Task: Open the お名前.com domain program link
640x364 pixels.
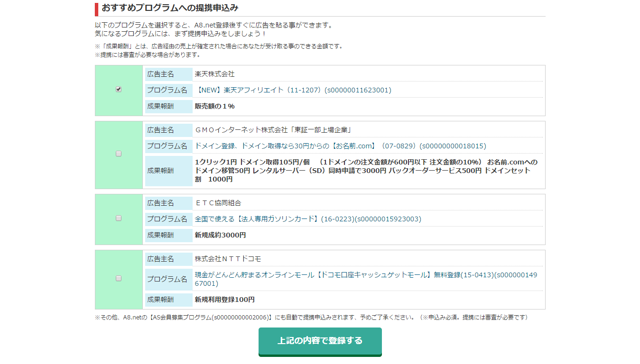Action: click(341, 146)
